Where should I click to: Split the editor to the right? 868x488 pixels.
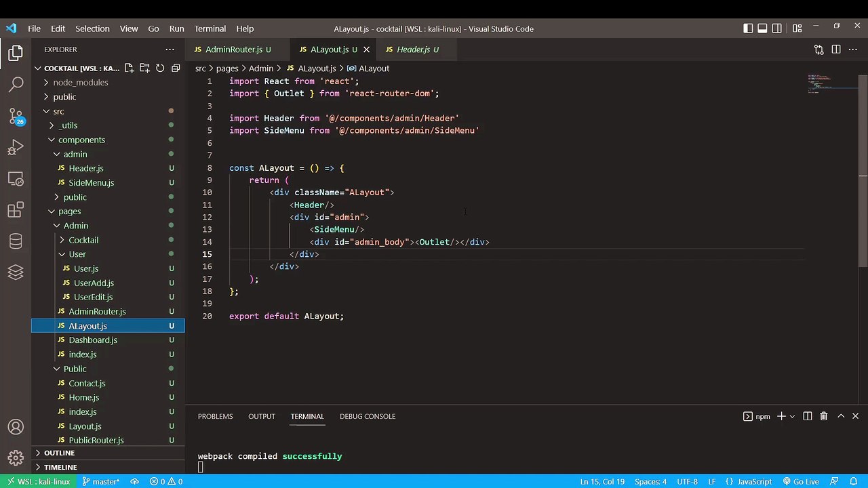pyautogui.click(x=836, y=49)
